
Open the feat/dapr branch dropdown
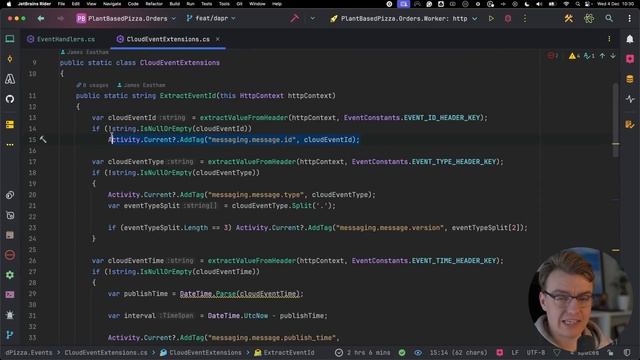pos(211,18)
